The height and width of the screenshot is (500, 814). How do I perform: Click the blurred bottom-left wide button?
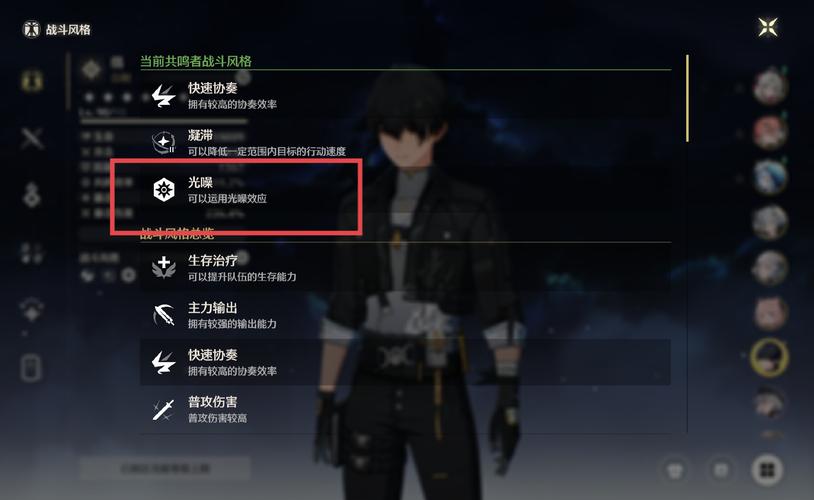coord(165,468)
